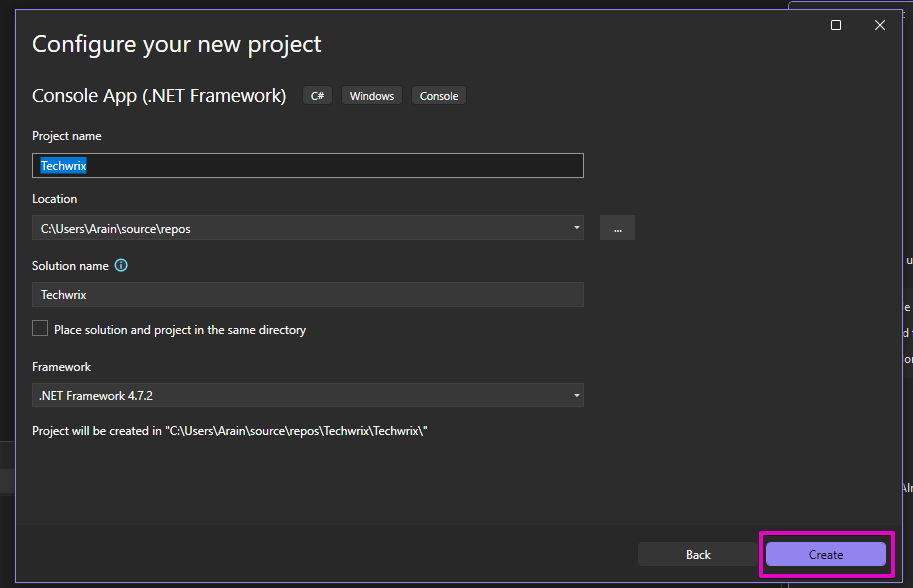Open the .NET Framework 4.7.2 dropdown

(308, 395)
